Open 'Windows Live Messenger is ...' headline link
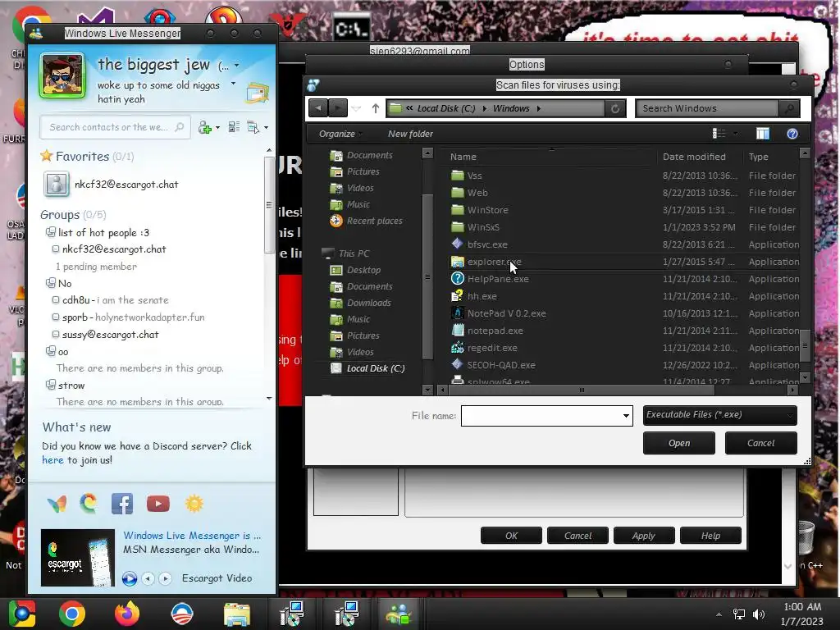This screenshot has height=630, width=840. [x=192, y=536]
